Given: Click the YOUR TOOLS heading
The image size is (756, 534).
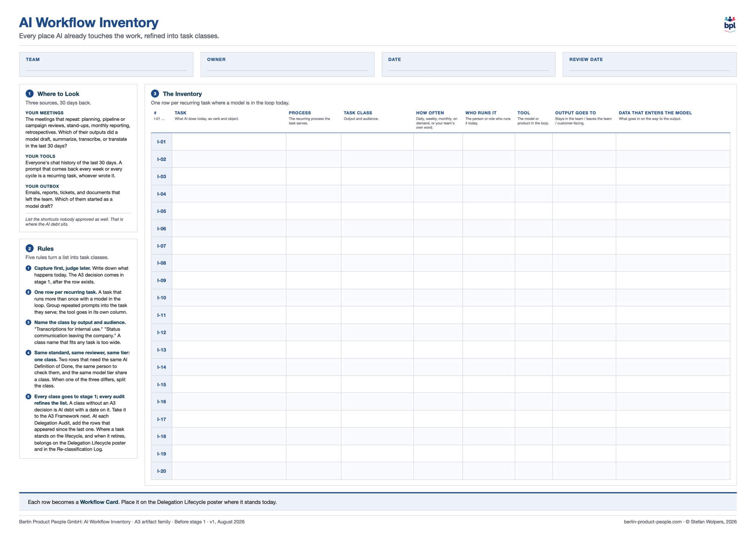Looking at the screenshot, I should tap(40, 156).
